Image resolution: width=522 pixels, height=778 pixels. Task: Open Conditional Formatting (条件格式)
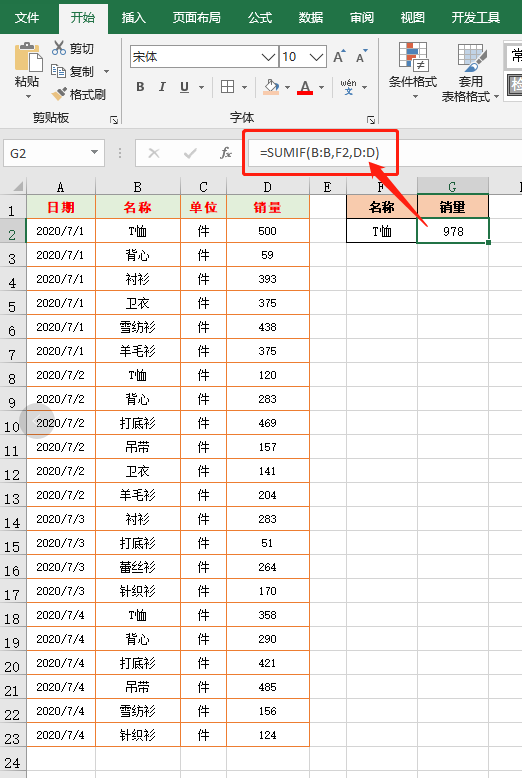[413, 70]
